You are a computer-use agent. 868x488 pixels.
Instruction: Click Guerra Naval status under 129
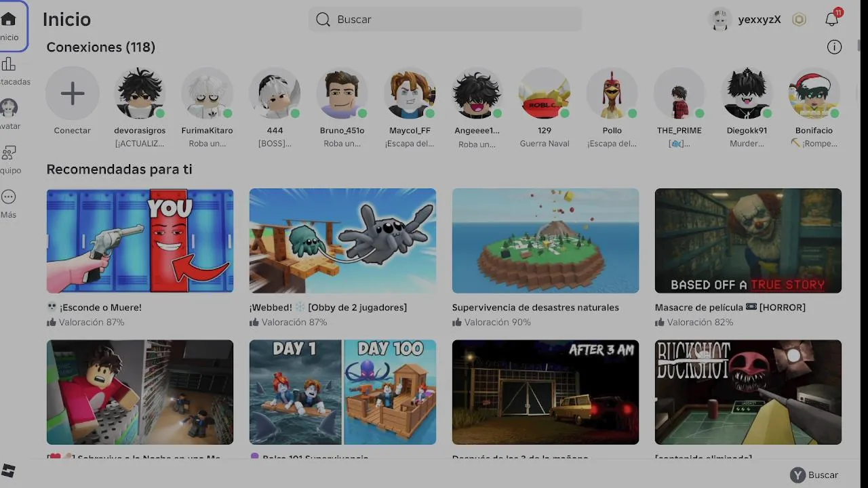click(x=545, y=144)
